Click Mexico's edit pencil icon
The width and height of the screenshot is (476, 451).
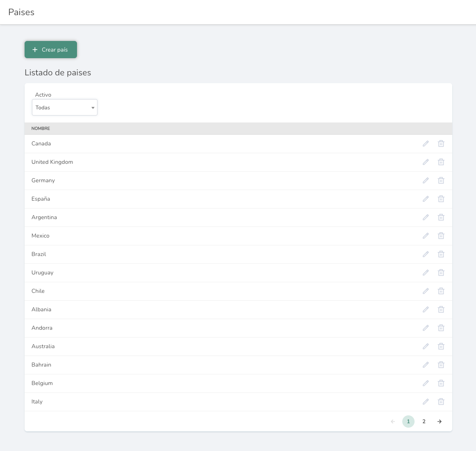point(426,236)
